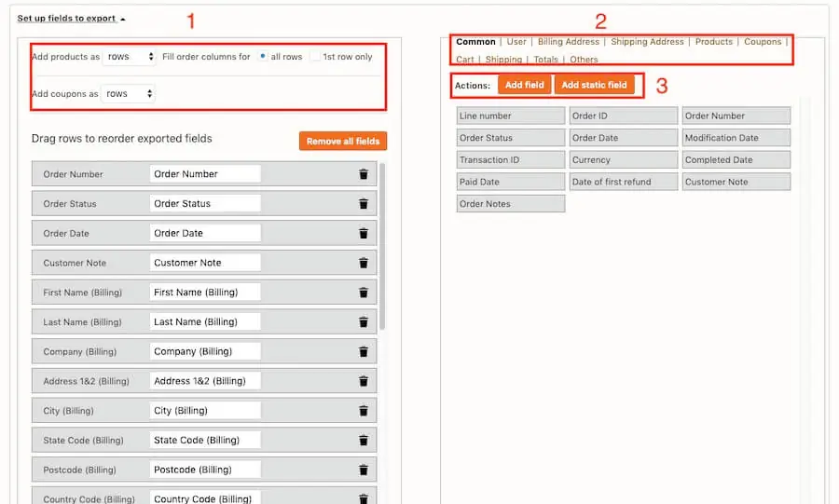Delete the Postcode (Billing) row
The image size is (839, 504).
(364, 470)
